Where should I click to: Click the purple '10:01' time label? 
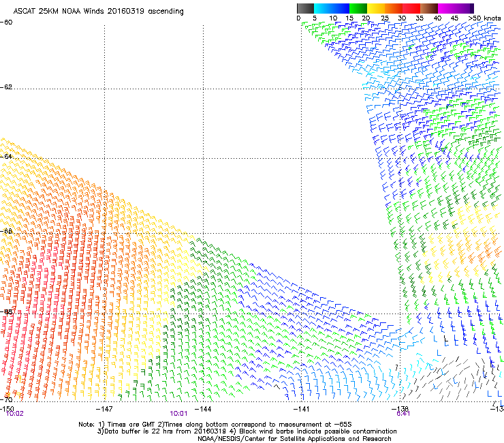pyautogui.click(x=178, y=414)
